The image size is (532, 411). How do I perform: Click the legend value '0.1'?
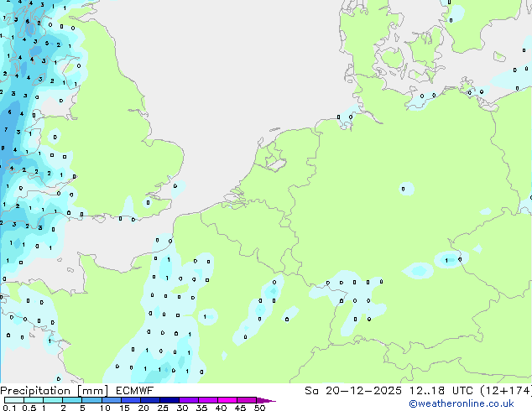[x=9, y=408]
